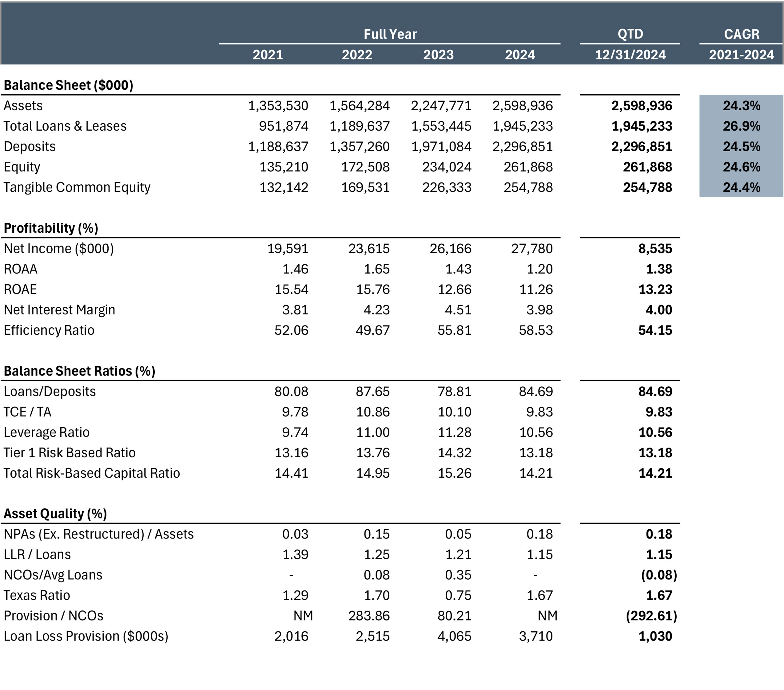The image size is (784, 690).
Task: Click the Tier 1 Risk Based Ratio label
Action: pos(70,452)
